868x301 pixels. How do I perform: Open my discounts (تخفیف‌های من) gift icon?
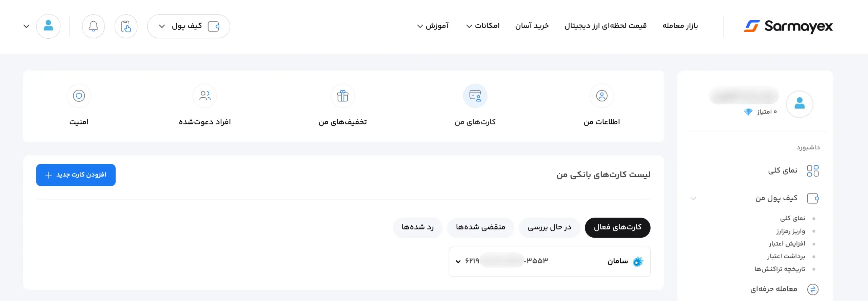click(342, 96)
